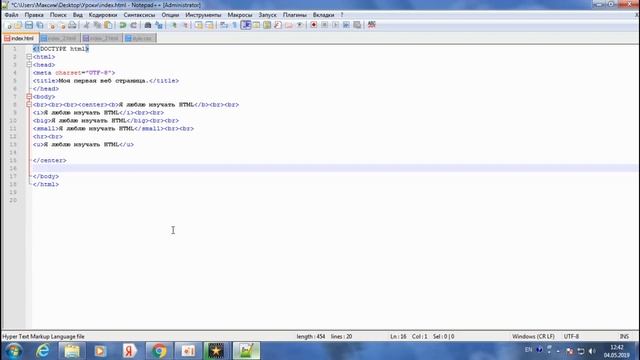Run macro multiple times icon
This screenshot has width=640, height=360.
346,25
